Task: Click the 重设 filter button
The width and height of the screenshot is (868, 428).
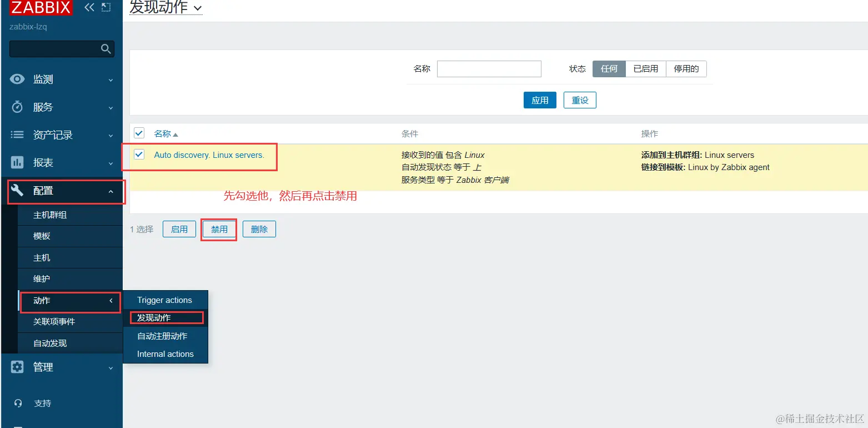Action: [x=580, y=100]
